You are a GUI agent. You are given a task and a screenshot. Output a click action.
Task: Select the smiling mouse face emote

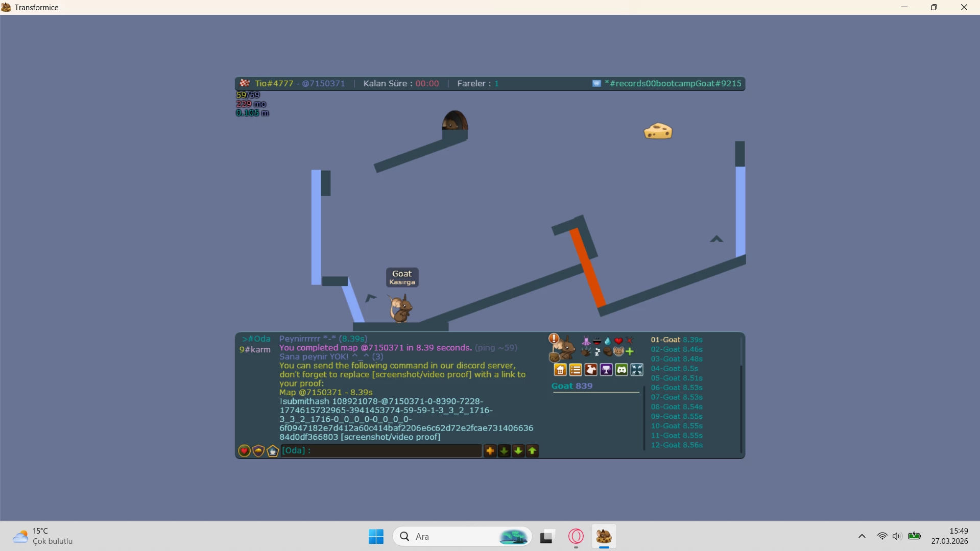click(618, 352)
